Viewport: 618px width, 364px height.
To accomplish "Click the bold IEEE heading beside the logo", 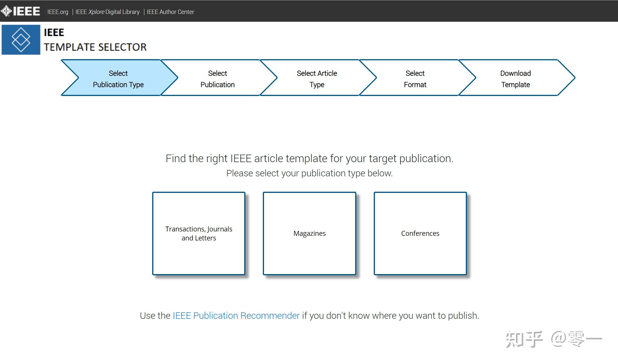I will point(54,32).
